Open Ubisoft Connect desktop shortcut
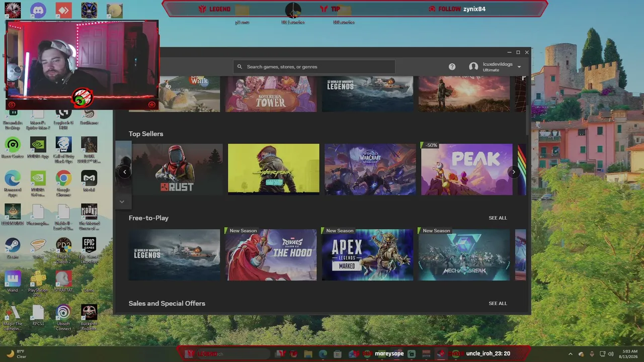This screenshot has width=644, height=362. 63,318
